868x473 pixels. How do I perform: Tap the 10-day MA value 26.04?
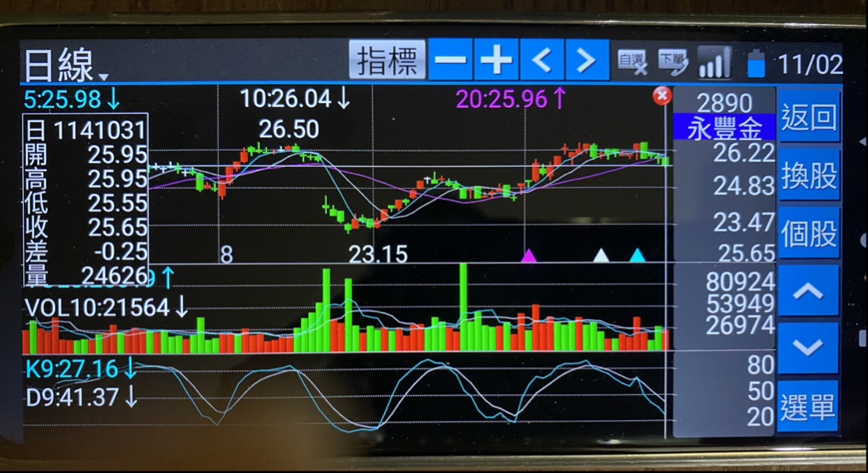click(295, 99)
